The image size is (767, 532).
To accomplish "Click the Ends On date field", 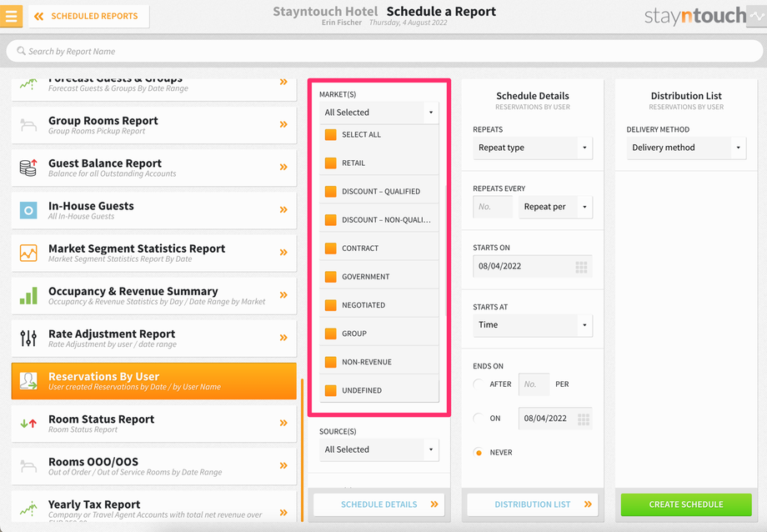I will [x=555, y=419].
